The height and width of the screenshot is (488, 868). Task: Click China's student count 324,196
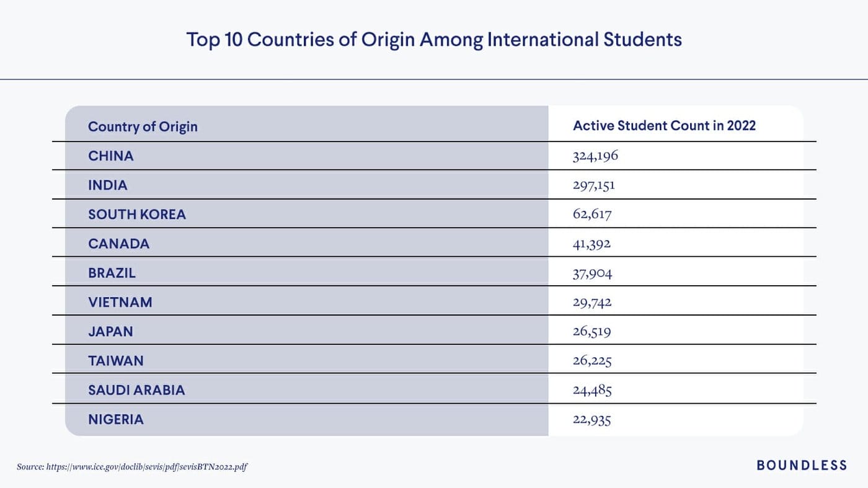[595, 156]
